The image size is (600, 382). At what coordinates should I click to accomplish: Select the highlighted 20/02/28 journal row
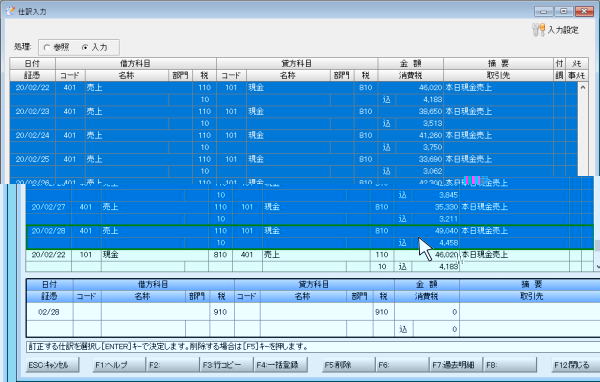point(310,237)
